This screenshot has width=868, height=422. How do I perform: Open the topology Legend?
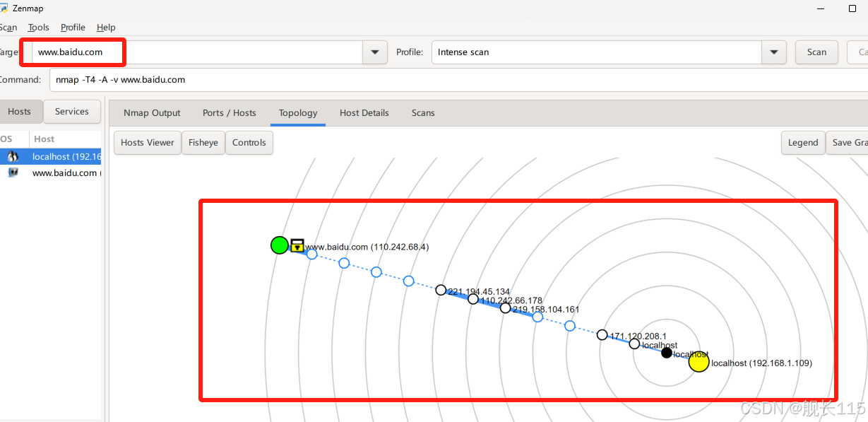point(803,142)
